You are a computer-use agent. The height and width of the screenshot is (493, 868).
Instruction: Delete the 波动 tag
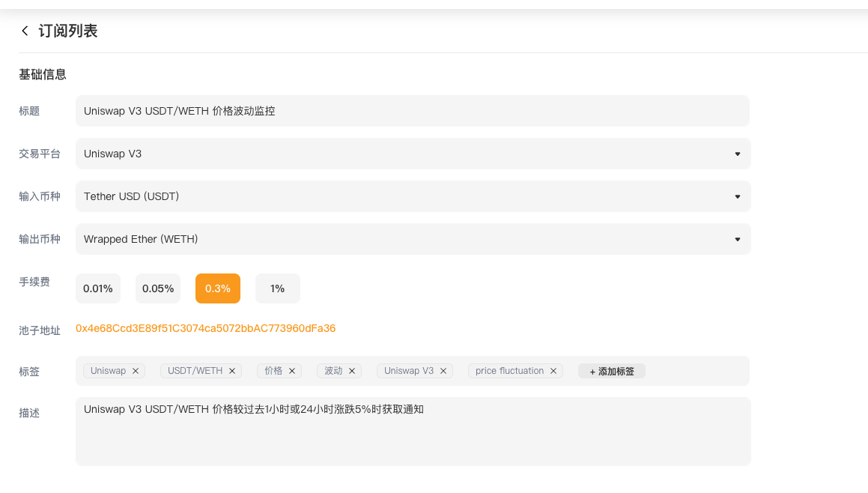tap(352, 371)
